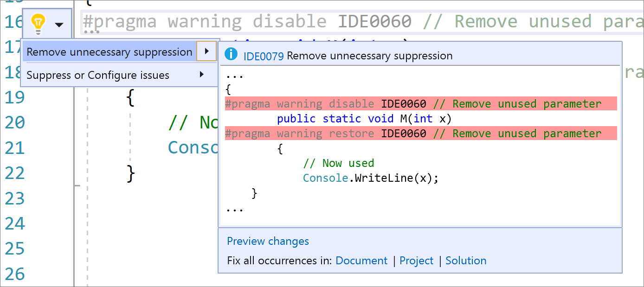The image size is (644, 287).
Task: Fix all occurrences in Document
Action: pos(361,261)
